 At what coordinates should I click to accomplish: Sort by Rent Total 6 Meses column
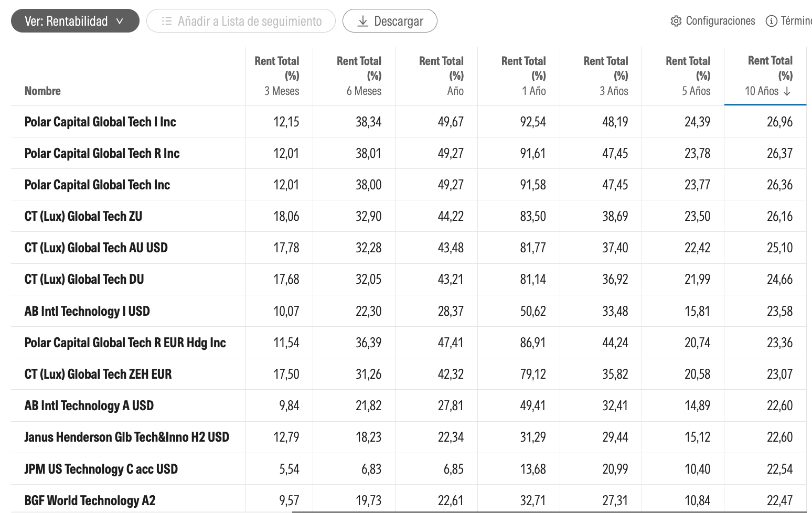click(359, 76)
